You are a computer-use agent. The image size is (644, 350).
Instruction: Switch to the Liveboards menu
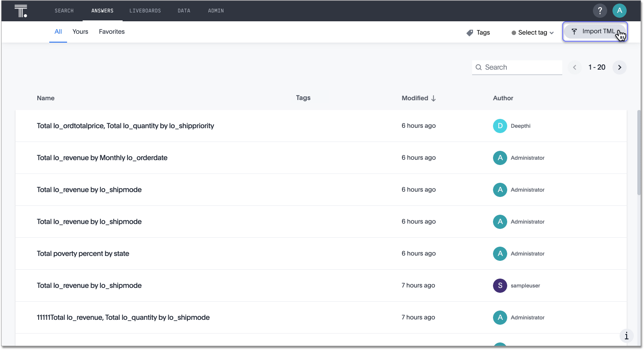[x=145, y=11]
